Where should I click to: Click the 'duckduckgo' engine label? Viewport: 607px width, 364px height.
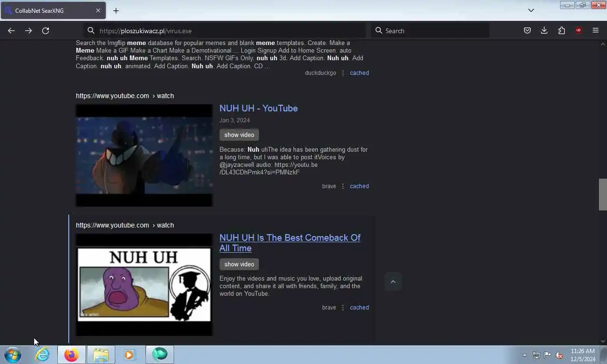pyautogui.click(x=321, y=73)
